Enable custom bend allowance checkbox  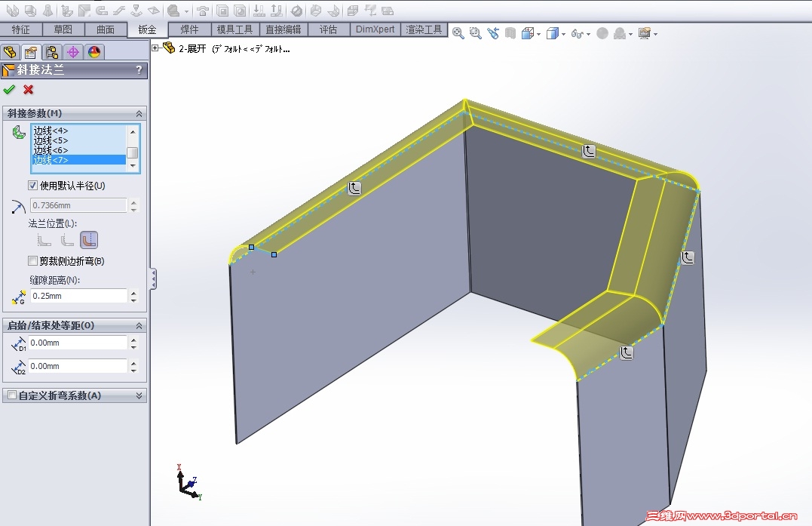click(x=12, y=395)
